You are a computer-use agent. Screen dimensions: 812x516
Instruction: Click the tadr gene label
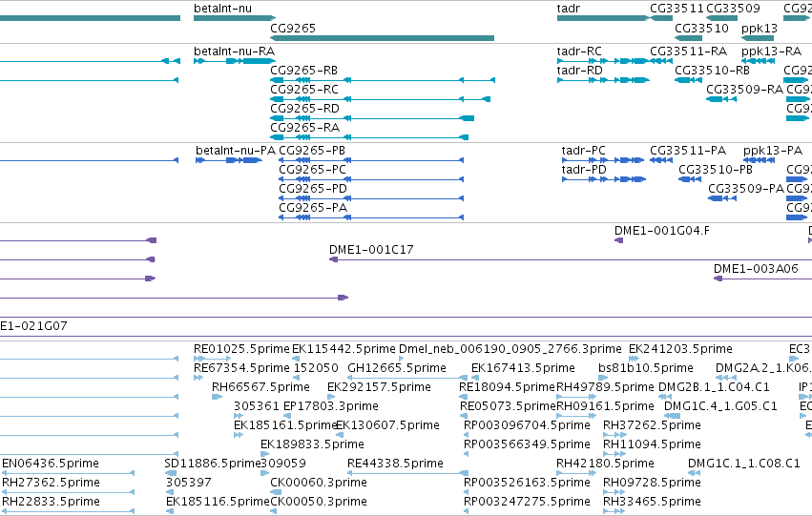[568, 9]
